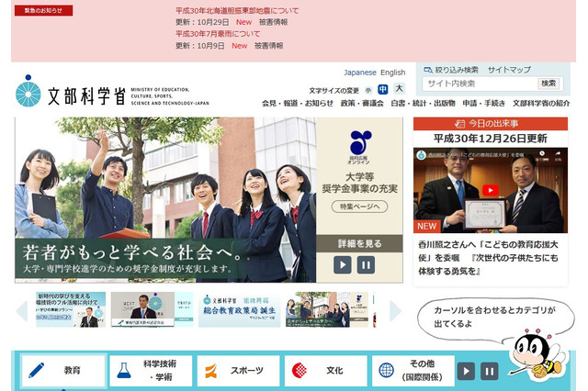Screen dimensions: 588x391
Task: Switch site language to English
Action: (x=392, y=73)
